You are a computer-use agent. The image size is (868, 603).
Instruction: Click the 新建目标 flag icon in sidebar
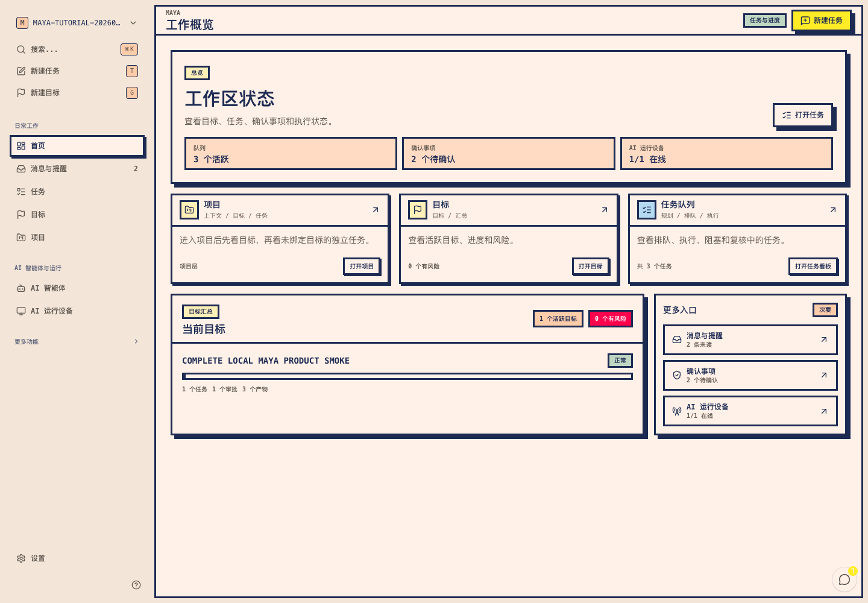[x=21, y=93]
